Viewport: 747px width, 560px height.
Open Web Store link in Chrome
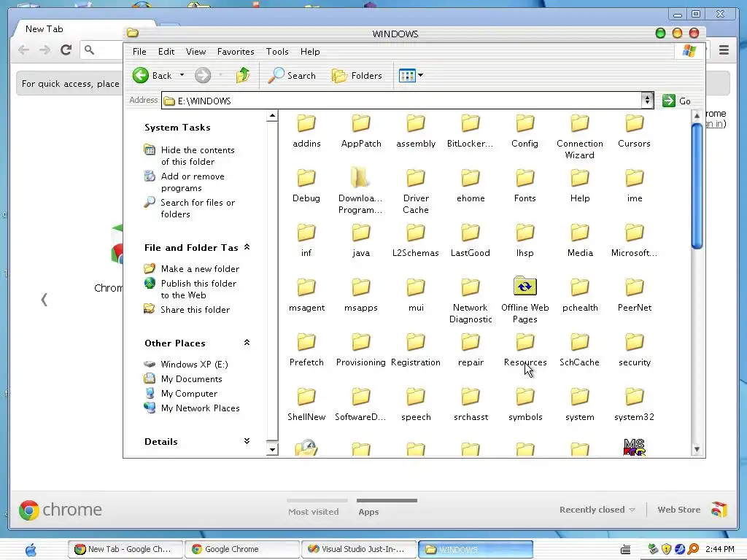click(x=679, y=510)
